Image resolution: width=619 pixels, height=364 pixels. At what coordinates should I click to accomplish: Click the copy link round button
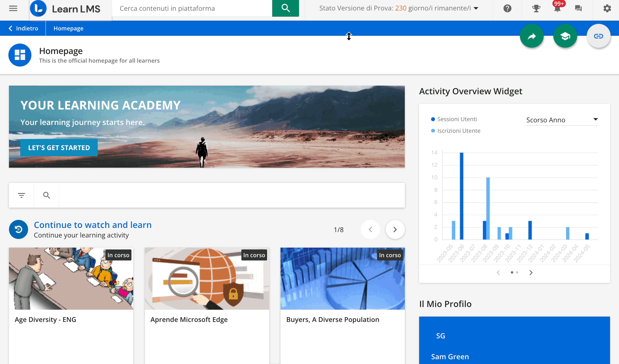[x=598, y=36]
